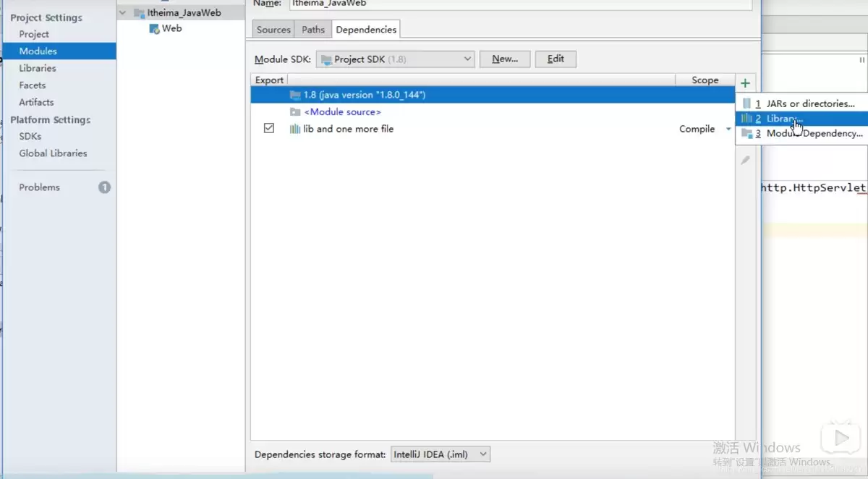Viewport: 868px width, 479px height.
Task: Click the Problems count badge
Action: (x=104, y=187)
